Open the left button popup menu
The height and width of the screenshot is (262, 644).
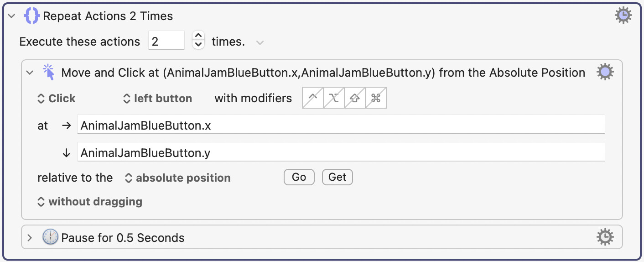[158, 99]
